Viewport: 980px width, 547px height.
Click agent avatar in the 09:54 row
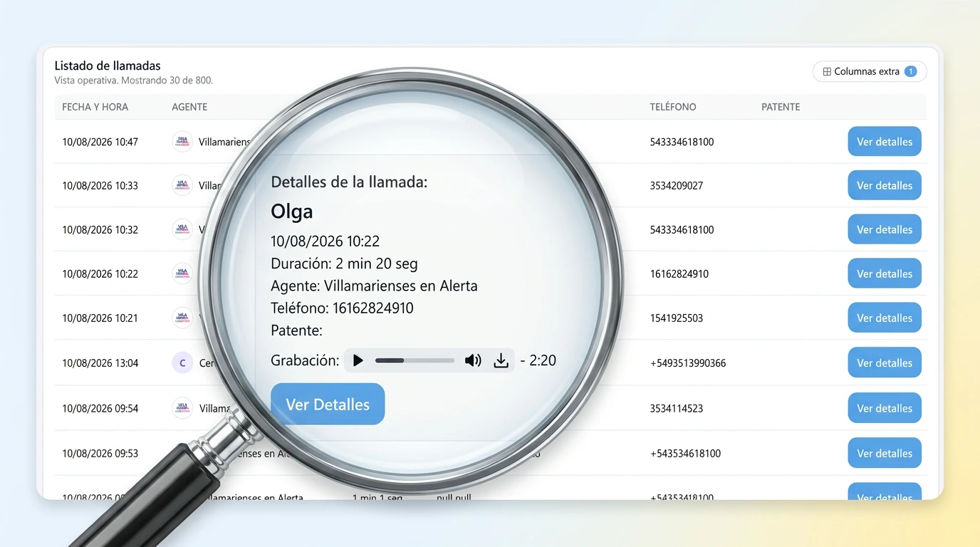pyautogui.click(x=182, y=408)
